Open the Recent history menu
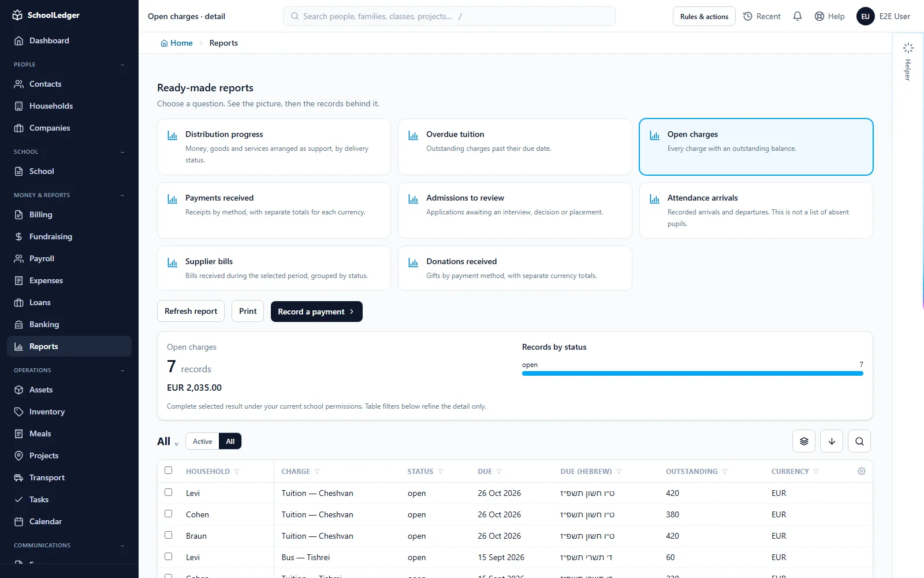Screen dimensions: 924x578 click(762, 16)
